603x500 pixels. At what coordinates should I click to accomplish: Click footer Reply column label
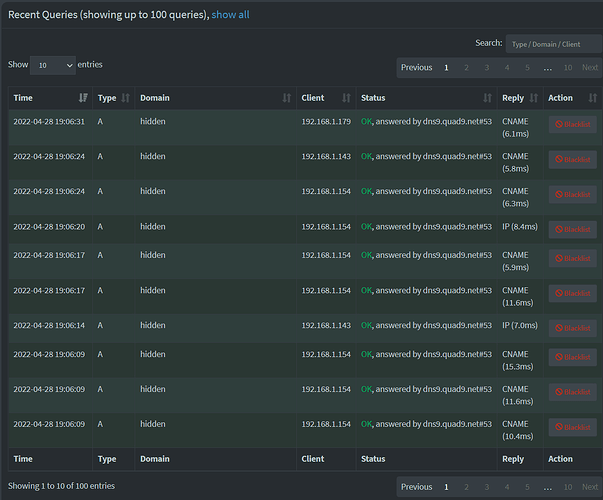[x=513, y=459]
